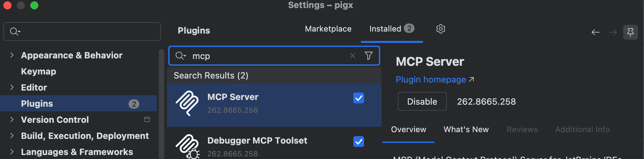
Task: Expand Build, Execution, Deployment section
Action: coord(12,136)
